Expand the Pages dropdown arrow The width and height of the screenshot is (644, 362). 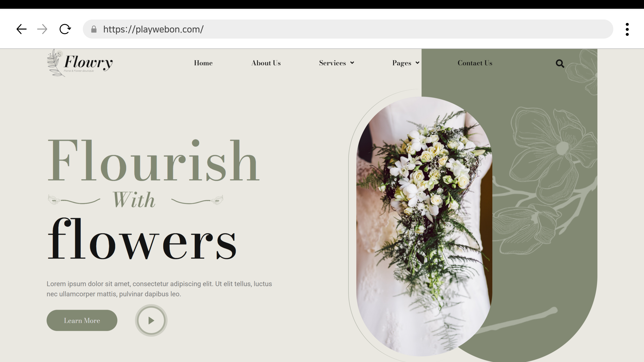(x=417, y=63)
